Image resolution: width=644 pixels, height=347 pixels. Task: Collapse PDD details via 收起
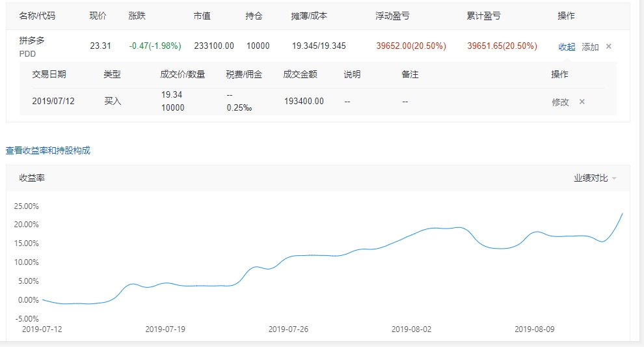pyautogui.click(x=567, y=47)
